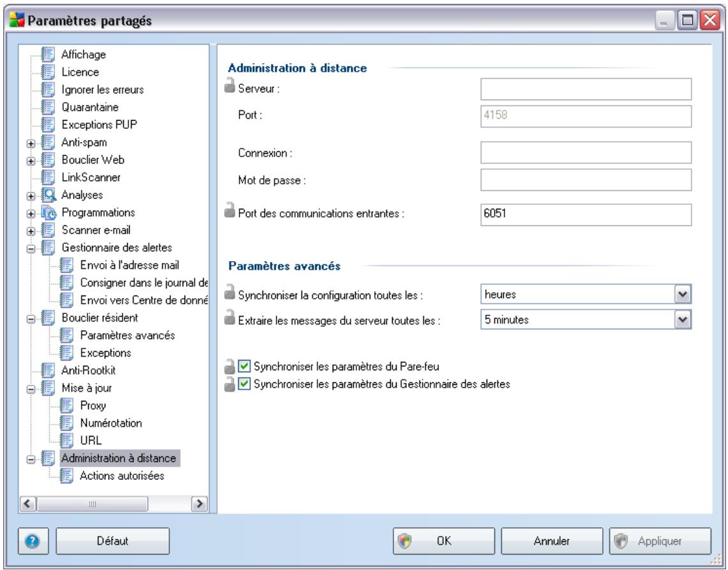Select Consigner dans le journal item

[144, 283]
